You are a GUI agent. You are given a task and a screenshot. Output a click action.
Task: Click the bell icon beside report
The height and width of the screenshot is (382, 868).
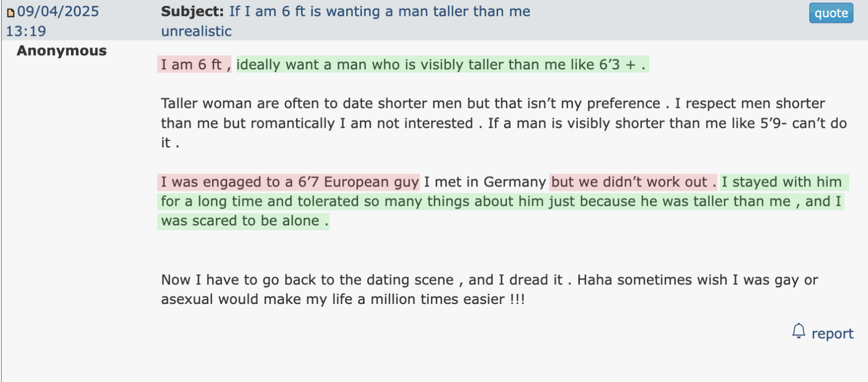[x=799, y=331]
